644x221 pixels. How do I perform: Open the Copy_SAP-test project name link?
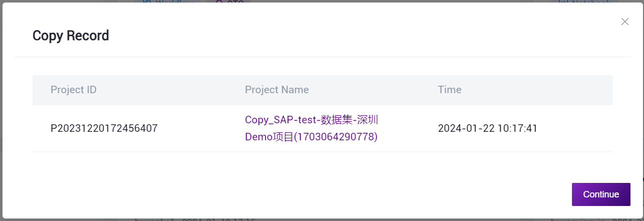click(311, 120)
